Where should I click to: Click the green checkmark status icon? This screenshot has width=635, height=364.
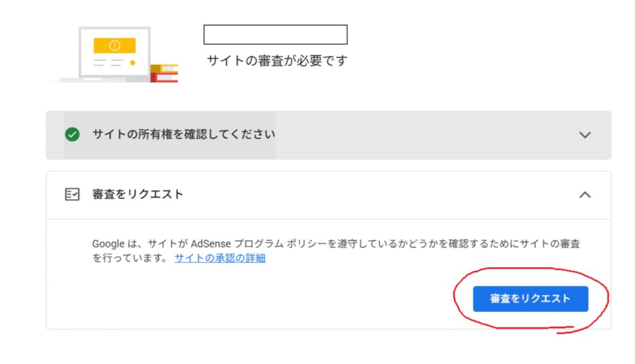click(73, 135)
